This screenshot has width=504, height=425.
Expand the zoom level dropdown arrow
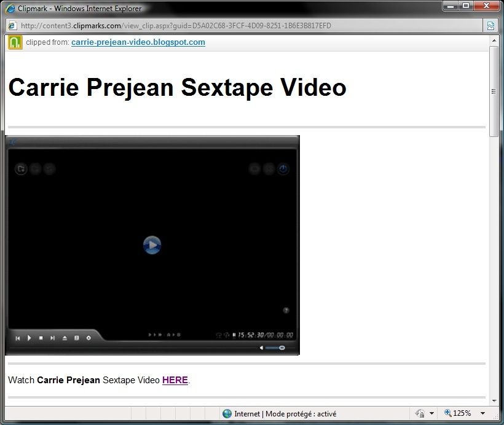(482, 413)
